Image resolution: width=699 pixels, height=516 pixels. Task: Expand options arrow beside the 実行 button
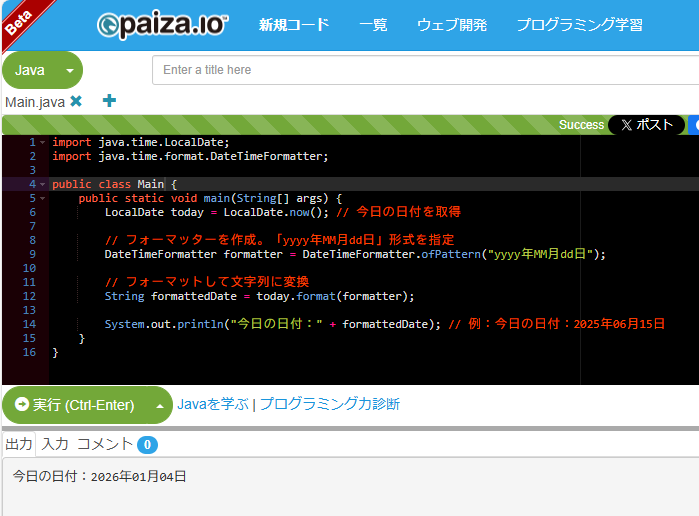(159, 405)
